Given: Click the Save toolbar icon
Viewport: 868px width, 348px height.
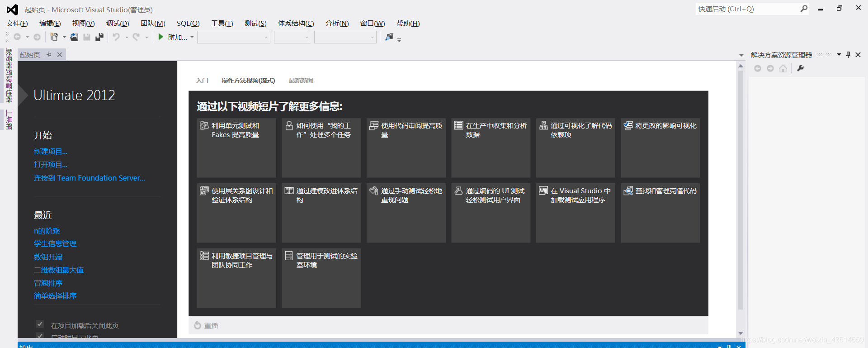Looking at the screenshot, I should tap(87, 37).
